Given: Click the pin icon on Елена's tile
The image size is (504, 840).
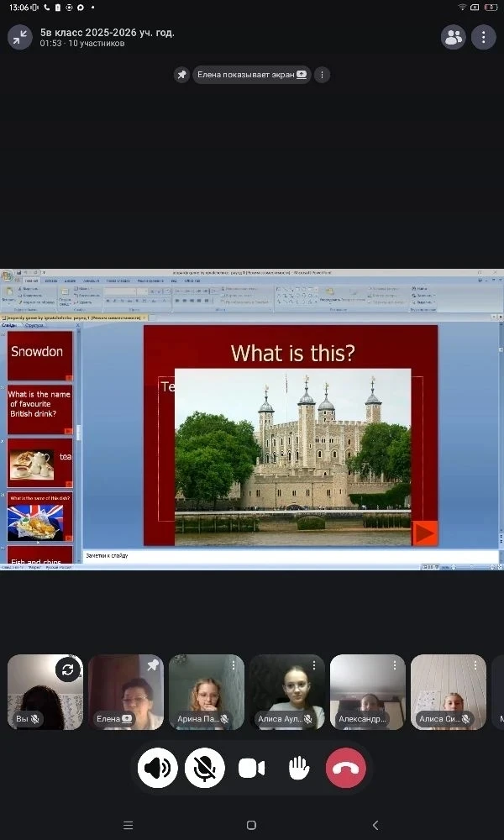Looking at the screenshot, I should click(152, 665).
